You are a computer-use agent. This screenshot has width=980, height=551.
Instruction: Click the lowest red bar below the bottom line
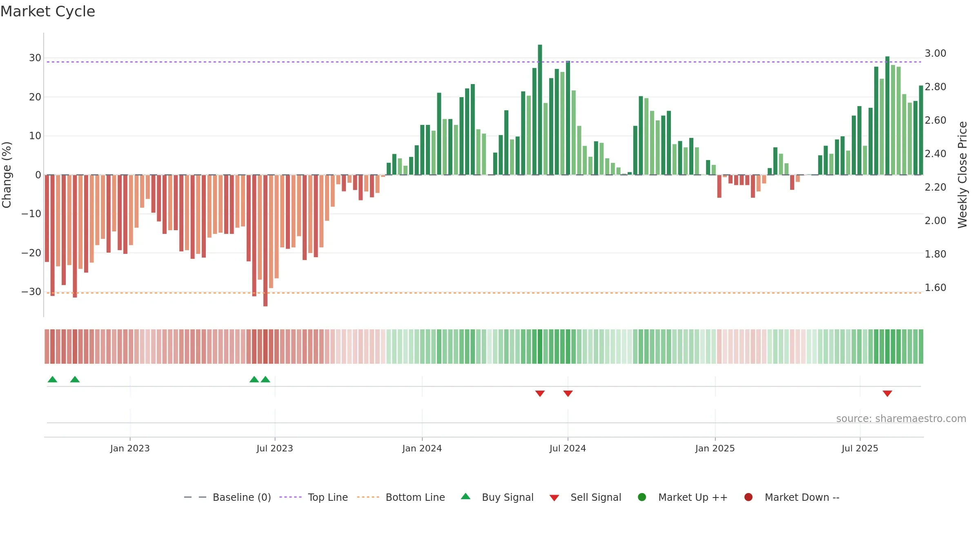point(265,240)
